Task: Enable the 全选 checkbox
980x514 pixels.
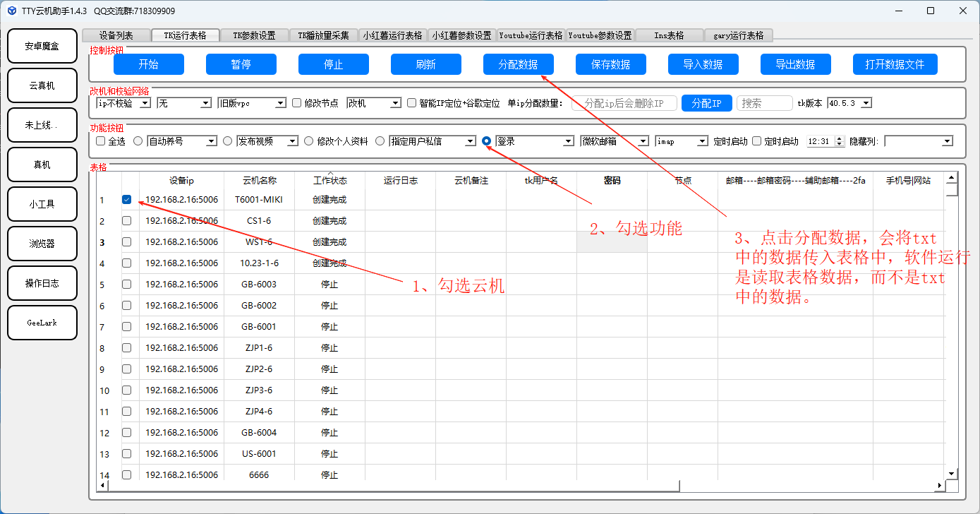Action: coord(100,141)
